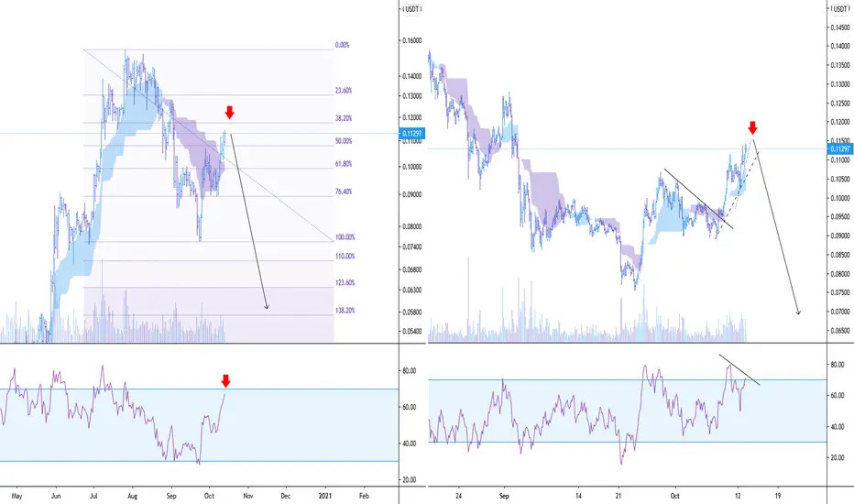Click the 0.06300 price axis label
Screen dimensions: 854x504
coord(412,290)
